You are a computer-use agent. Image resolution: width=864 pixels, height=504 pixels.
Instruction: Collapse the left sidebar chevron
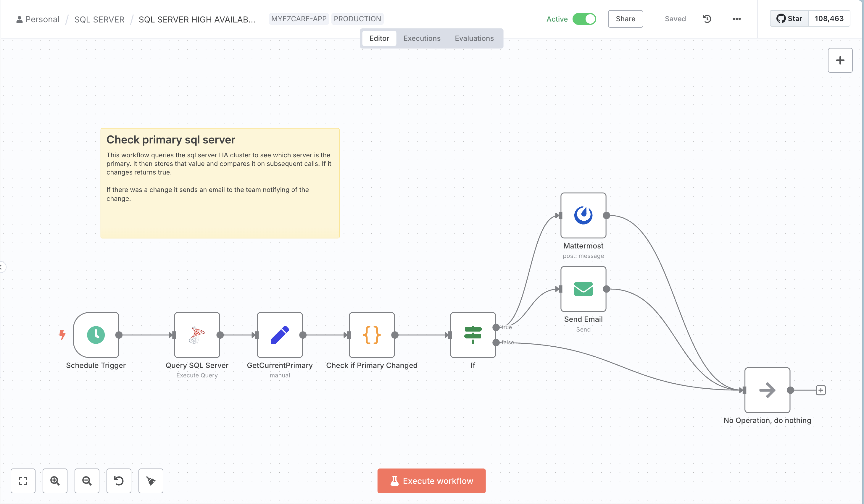(x=2, y=268)
